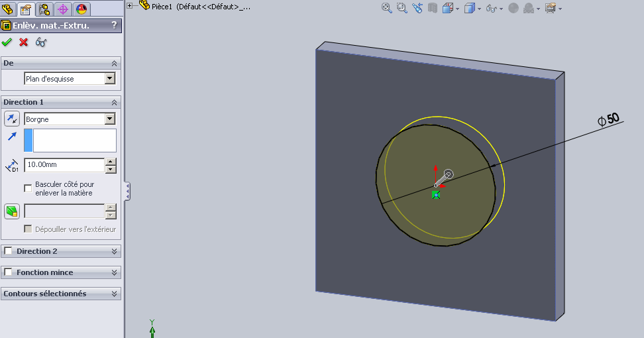Click Zoom to Fit magnifier icon
Screen dimensions: 644x338
point(386,8)
